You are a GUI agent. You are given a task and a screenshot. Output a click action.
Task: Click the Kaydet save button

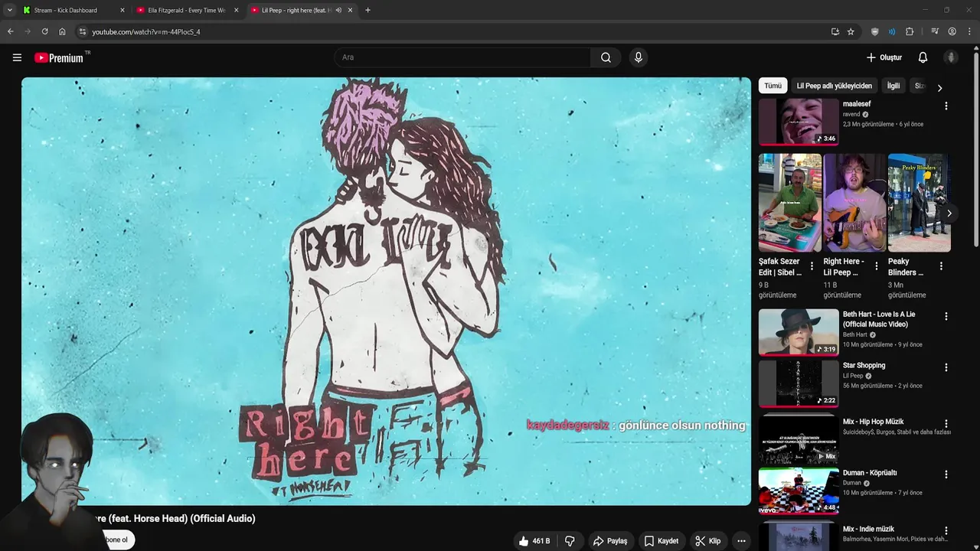(661, 541)
